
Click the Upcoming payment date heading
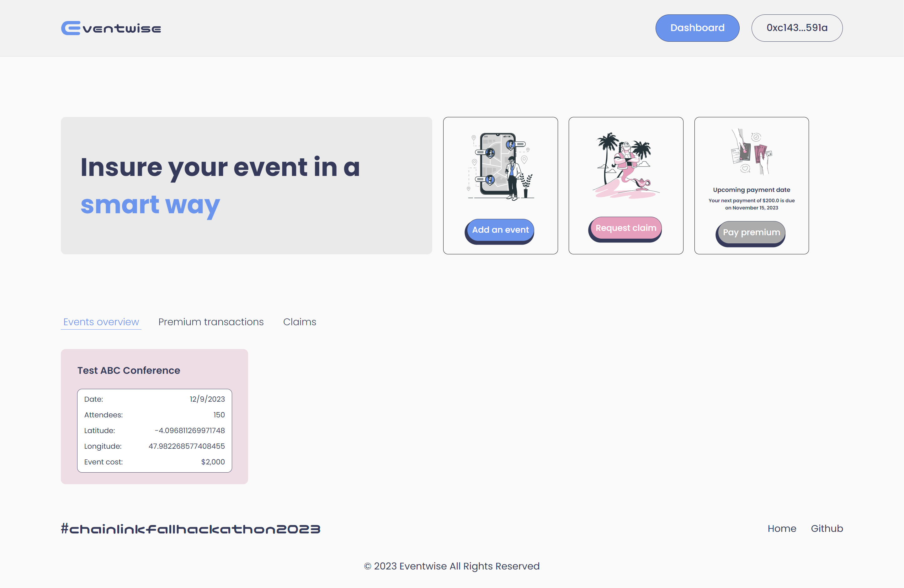[751, 190]
